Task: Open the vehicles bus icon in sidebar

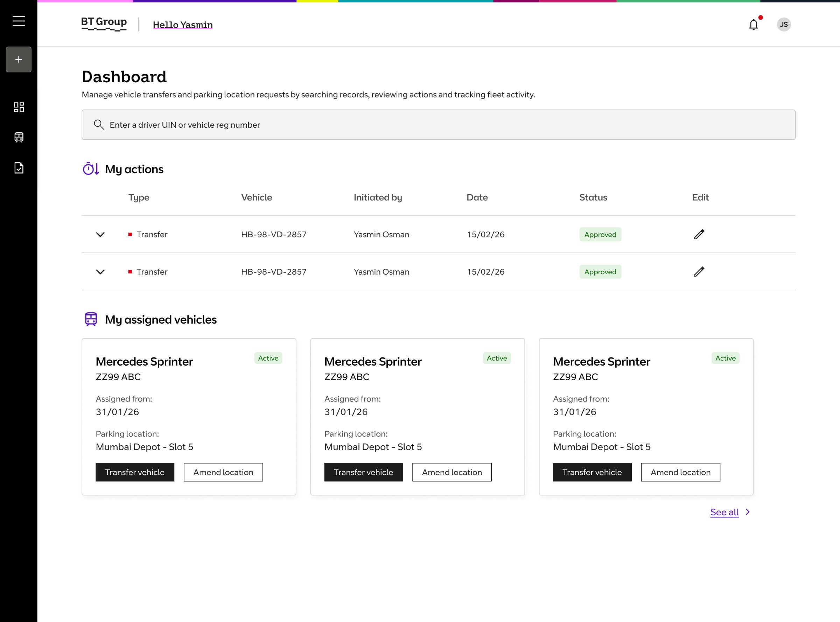Action: tap(19, 137)
